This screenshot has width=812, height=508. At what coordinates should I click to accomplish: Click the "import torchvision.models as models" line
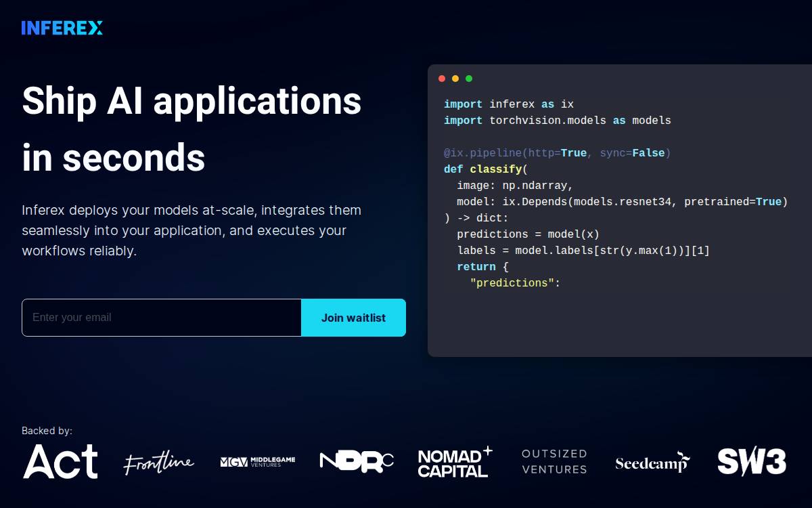(x=558, y=121)
